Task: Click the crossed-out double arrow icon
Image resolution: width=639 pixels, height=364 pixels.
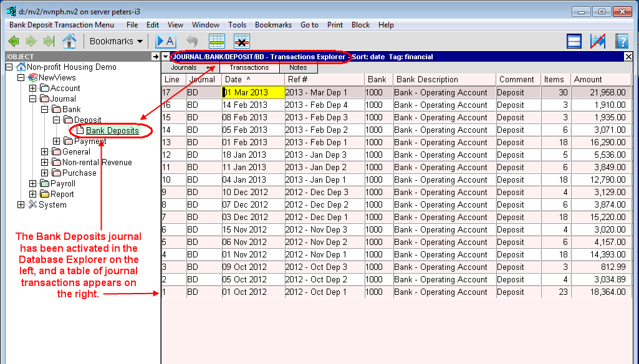Action: (x=598, y=42)
